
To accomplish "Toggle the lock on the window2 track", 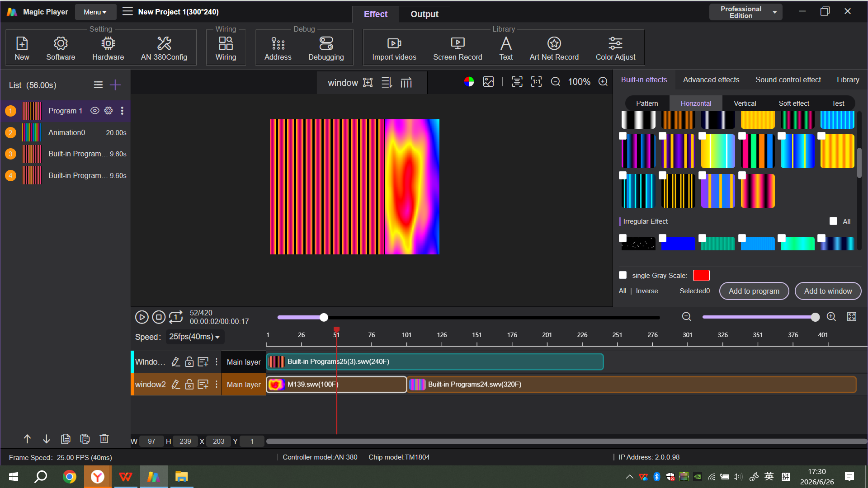I will 189,385.
